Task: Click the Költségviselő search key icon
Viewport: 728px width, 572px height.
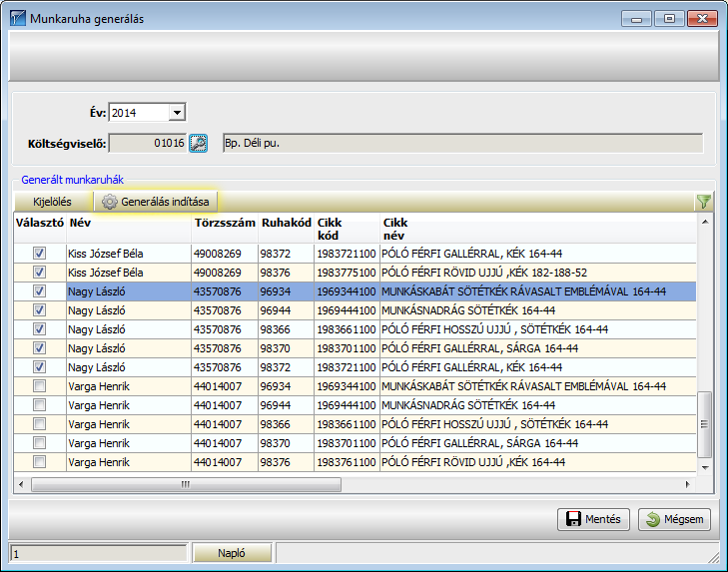Action: point(199,143)
